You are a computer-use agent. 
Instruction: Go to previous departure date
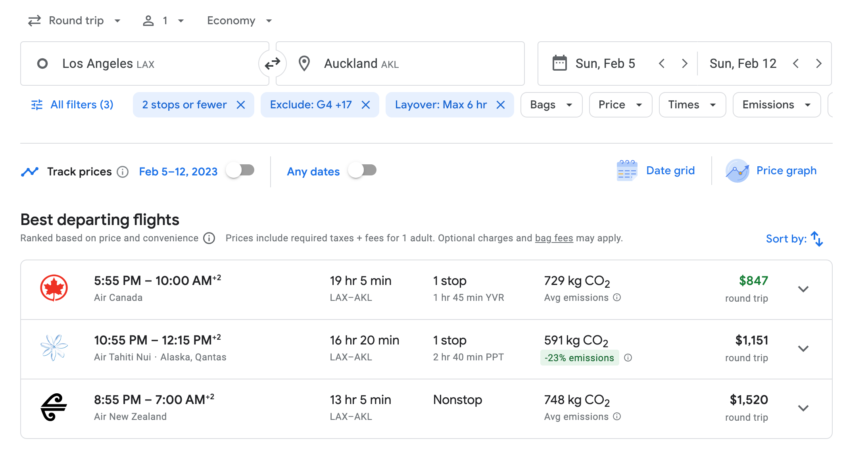coord(662,64)
